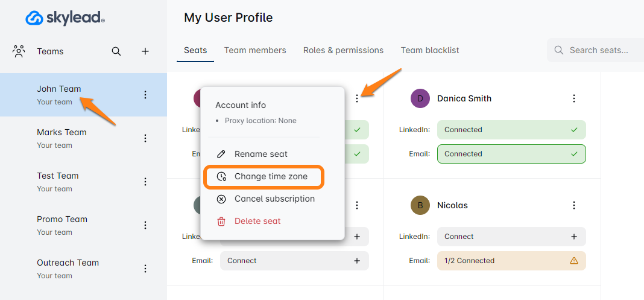Open Test Team three-dot options menu
Image resolution: width=644 pixels, height=300 pixels.
pyautogui.click(x=145, y=182)
